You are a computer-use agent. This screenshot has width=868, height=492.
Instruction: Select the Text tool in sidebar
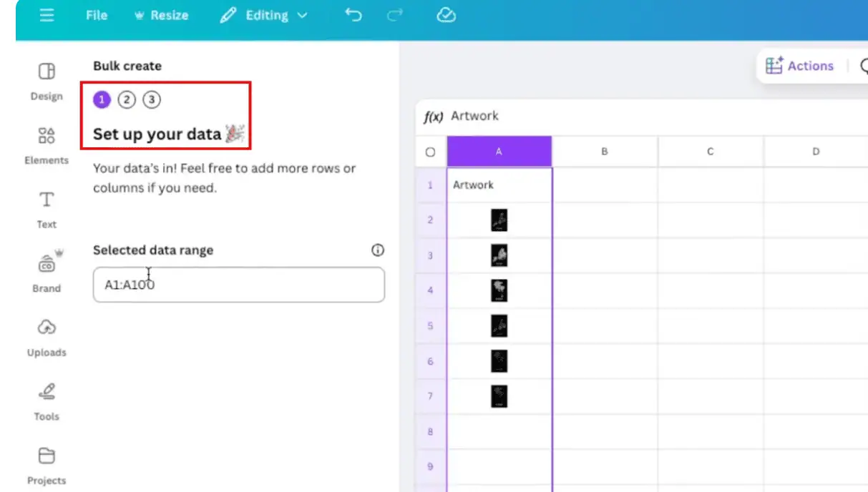[x=47, y=207]
